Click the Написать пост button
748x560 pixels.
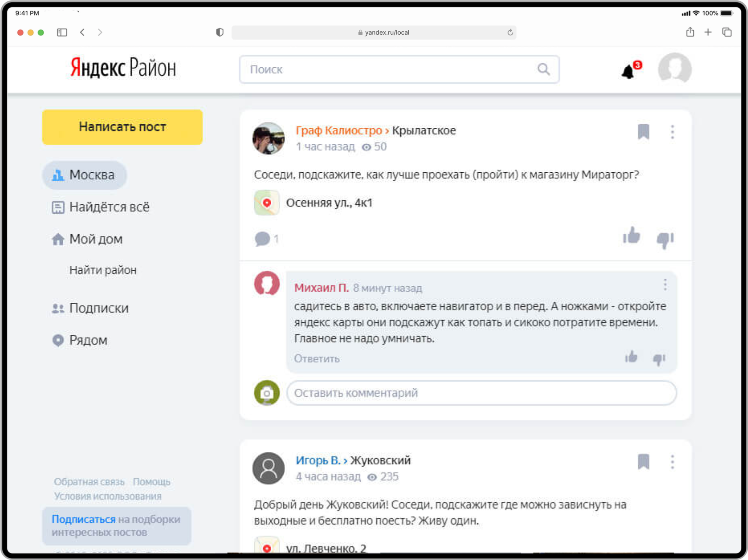(x=122, y=127)
